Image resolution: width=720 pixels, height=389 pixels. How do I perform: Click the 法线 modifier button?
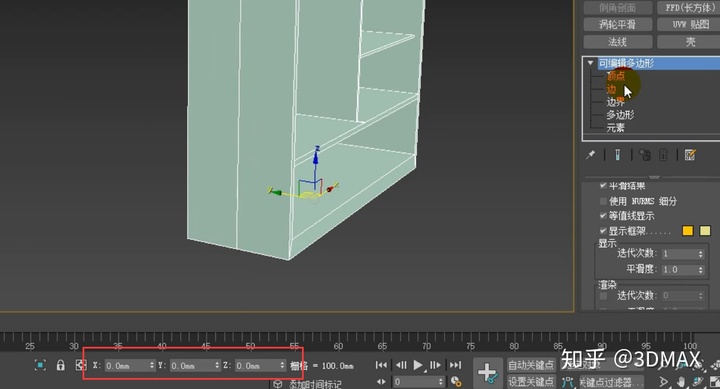618,42
